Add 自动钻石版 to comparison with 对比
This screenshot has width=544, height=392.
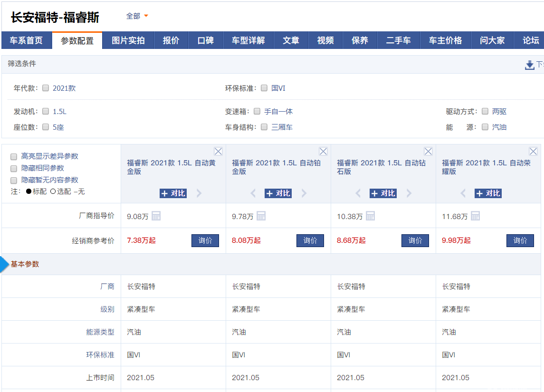[383, 193]
